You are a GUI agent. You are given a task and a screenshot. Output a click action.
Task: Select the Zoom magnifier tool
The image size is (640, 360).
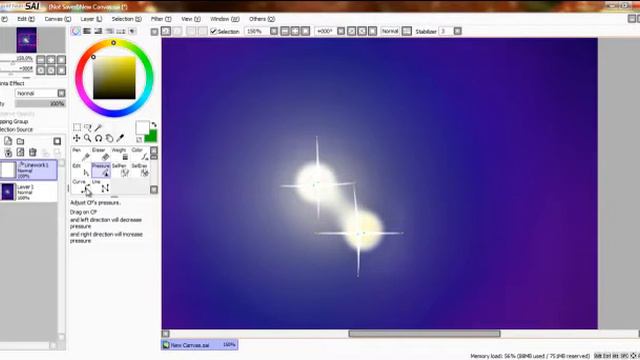click(x=87, y=138)
